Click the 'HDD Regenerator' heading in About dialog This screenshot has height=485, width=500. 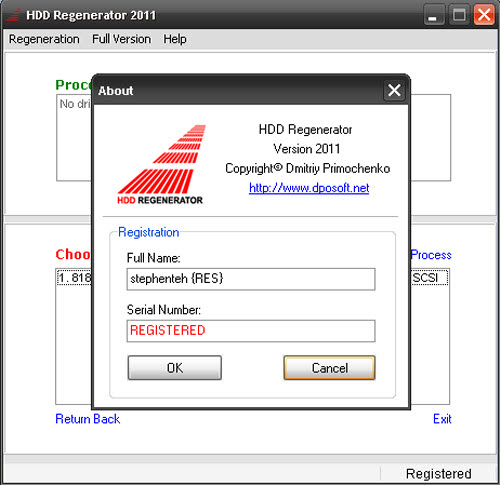pos(305,130)
